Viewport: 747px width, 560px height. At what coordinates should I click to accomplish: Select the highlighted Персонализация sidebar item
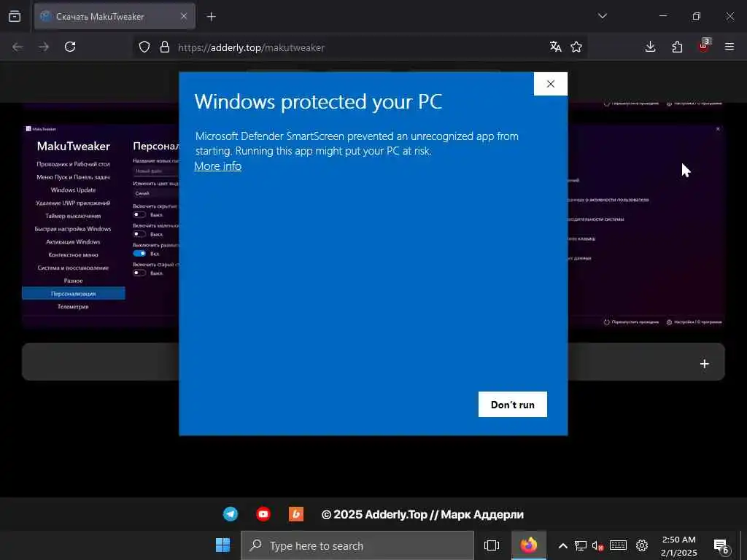pyautogui.click(x=74, y=293)
